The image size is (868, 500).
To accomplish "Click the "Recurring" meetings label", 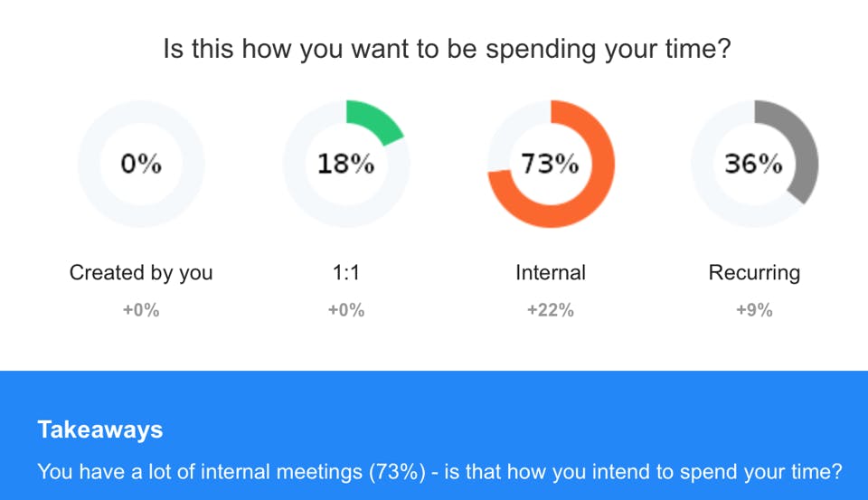I will [754, 273].
